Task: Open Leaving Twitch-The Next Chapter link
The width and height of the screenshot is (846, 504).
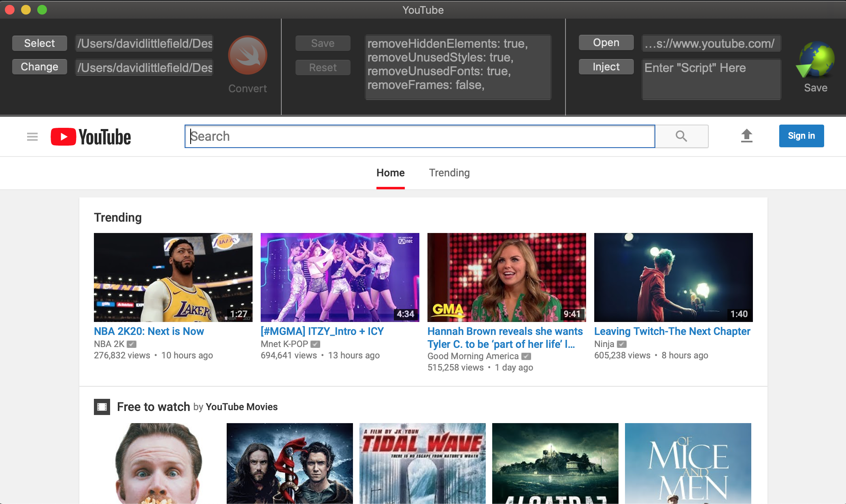Action: tap(672, 331)
